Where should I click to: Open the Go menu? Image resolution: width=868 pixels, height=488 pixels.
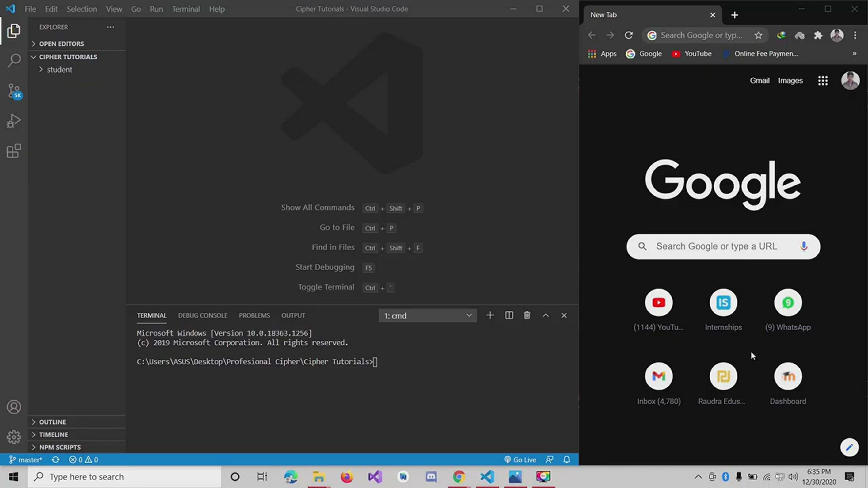click(136, 9)
